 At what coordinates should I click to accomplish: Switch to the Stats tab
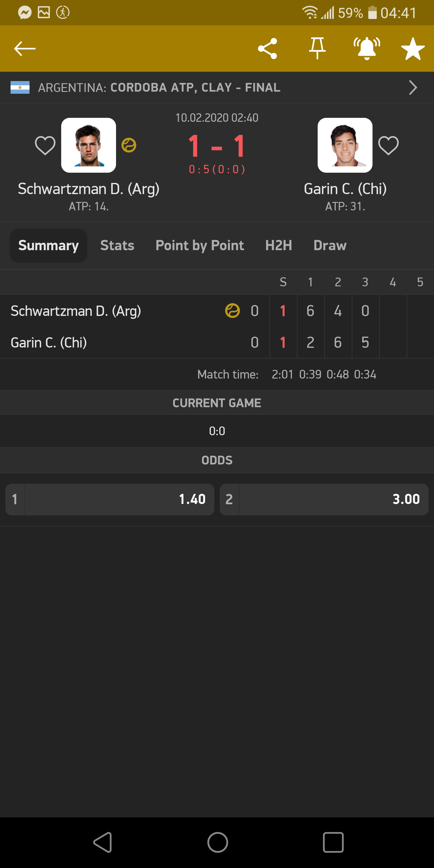click(x=117, y=245)
